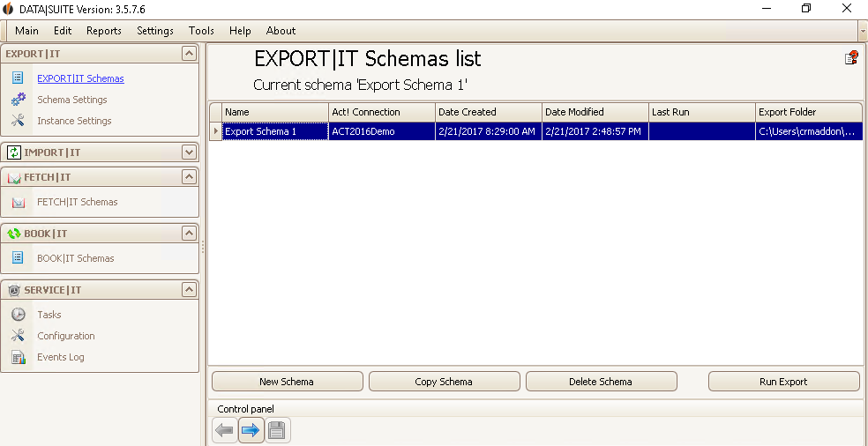Image resolution: width=868 pixels, height=446 pixels.
Task: Open Tasks under SERVICE|IT
Action: pyautogui.click(x=49, y=315)
